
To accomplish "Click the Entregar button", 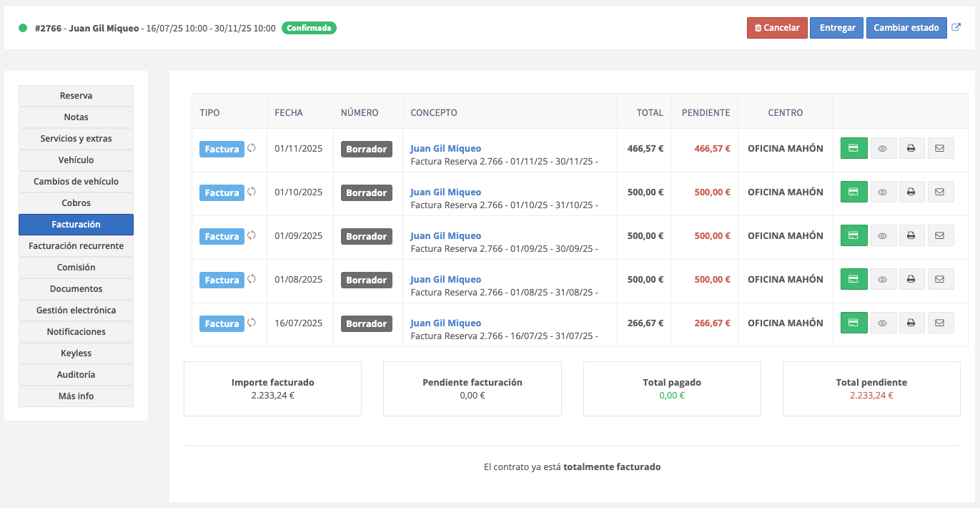I will point(837,28).
